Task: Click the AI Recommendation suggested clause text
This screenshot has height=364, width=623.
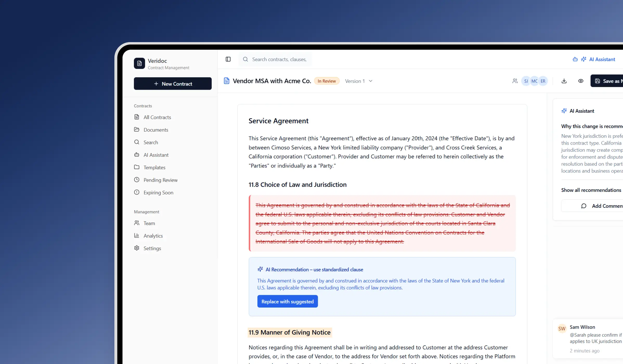Action: click(381, 284)
